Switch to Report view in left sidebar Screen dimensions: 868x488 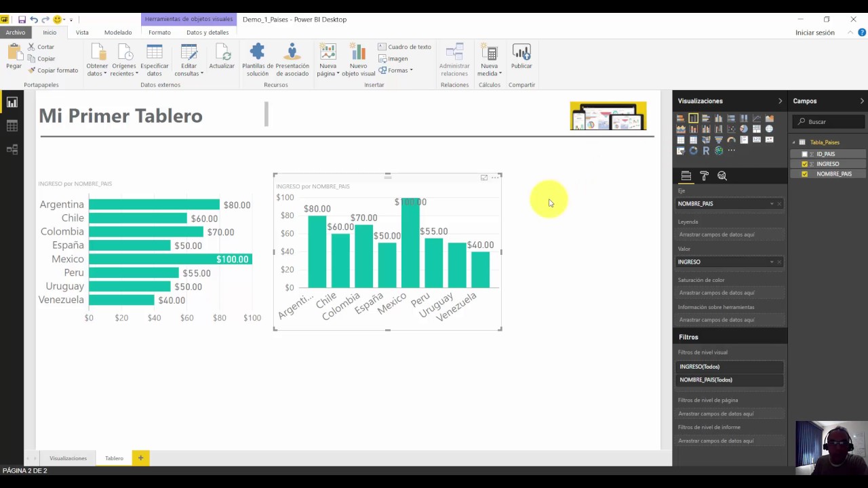point(12,102)
